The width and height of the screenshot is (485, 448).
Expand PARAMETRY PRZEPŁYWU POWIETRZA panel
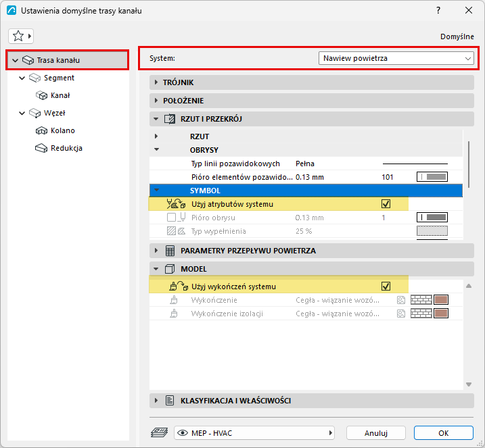[x=311, y=251]
